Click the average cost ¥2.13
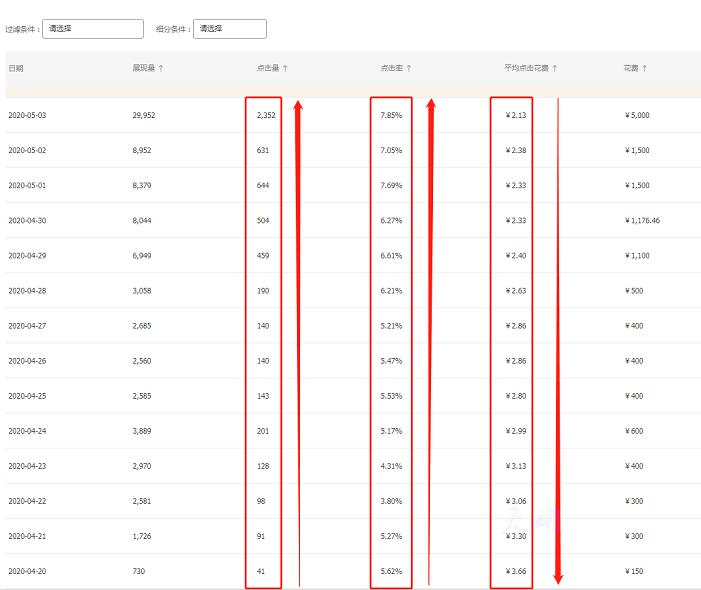Screen dimensions: 701x590 (516, 115)
